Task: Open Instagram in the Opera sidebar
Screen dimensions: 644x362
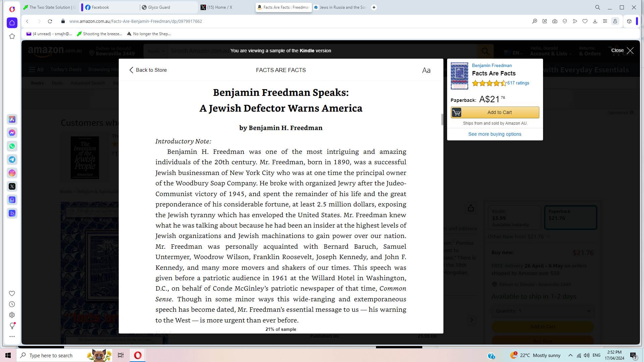Action: tap(12, 173)
